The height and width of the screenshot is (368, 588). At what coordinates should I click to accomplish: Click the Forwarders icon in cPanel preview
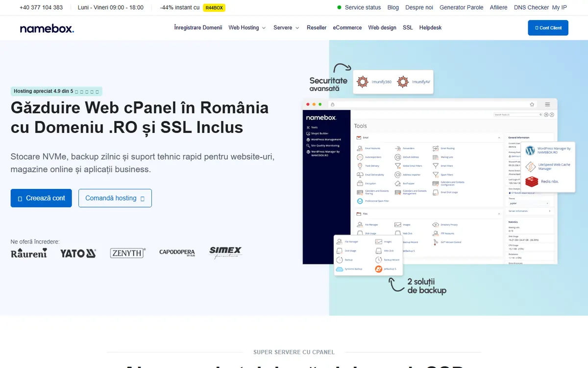click(398, 148)
